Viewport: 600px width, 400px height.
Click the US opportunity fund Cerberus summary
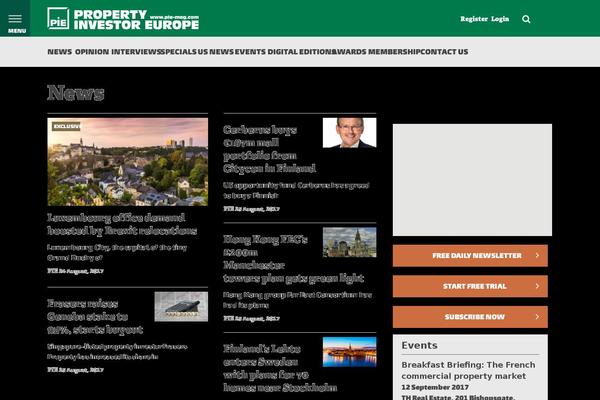point(296,190)
